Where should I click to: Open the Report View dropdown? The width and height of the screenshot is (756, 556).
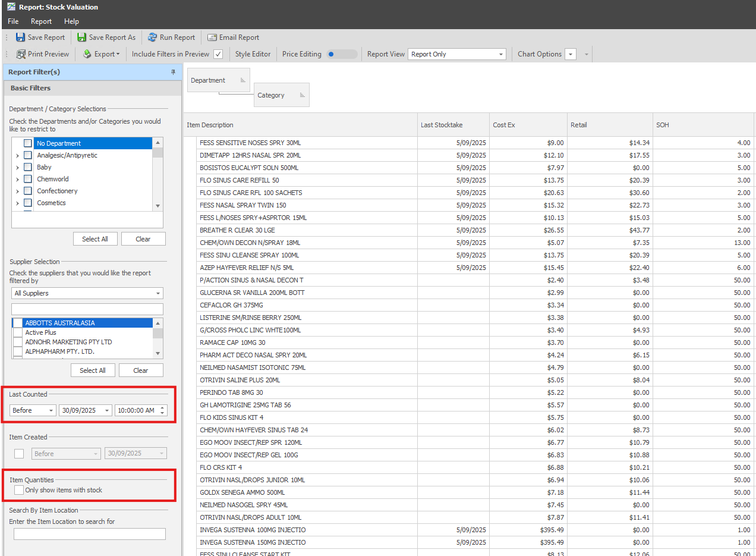pyautogui.click(x=501, y=54)
